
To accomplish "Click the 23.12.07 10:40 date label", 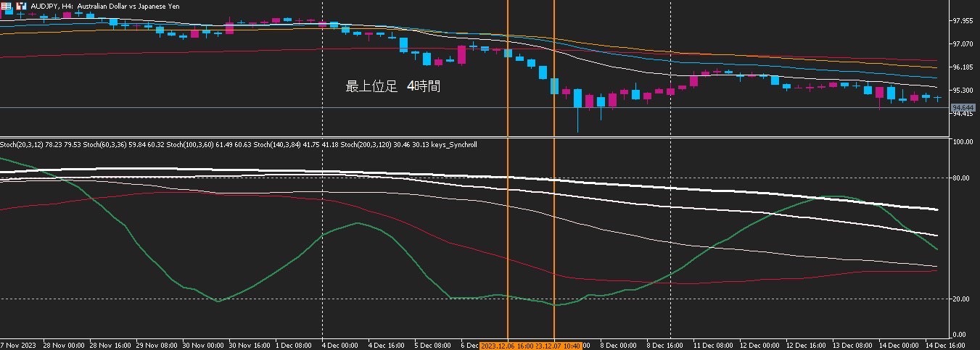I will click(558, 346).
